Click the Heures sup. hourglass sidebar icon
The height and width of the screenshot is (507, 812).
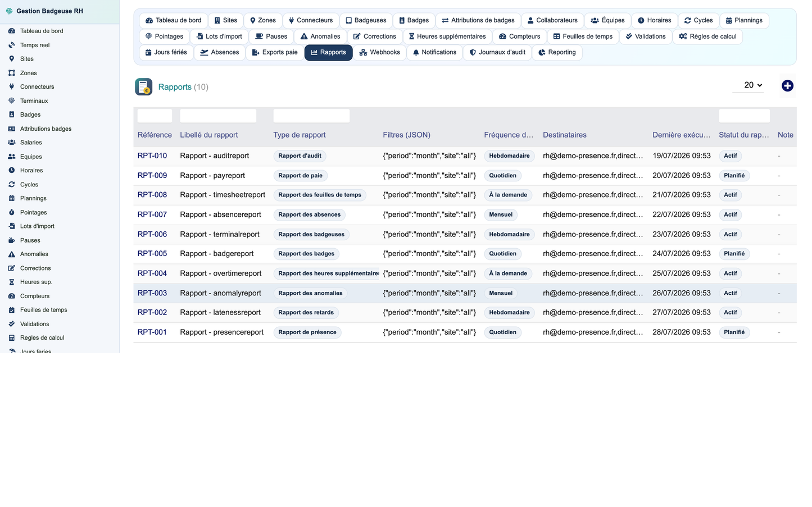[x=11, y=282]
